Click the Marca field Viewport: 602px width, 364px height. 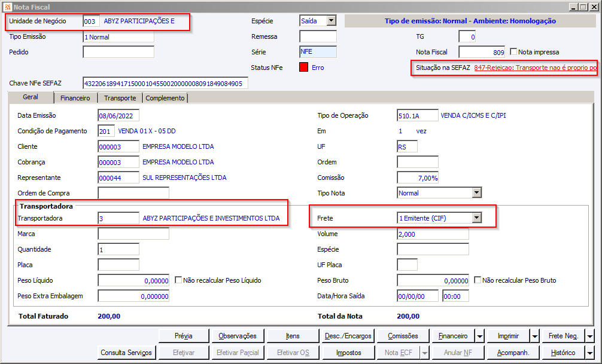[133, 234]
